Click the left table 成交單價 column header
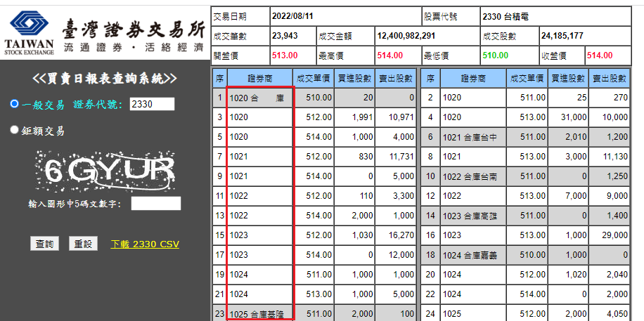Image resolution: width=644 pixels, height=321 pixels. point(314,79)
